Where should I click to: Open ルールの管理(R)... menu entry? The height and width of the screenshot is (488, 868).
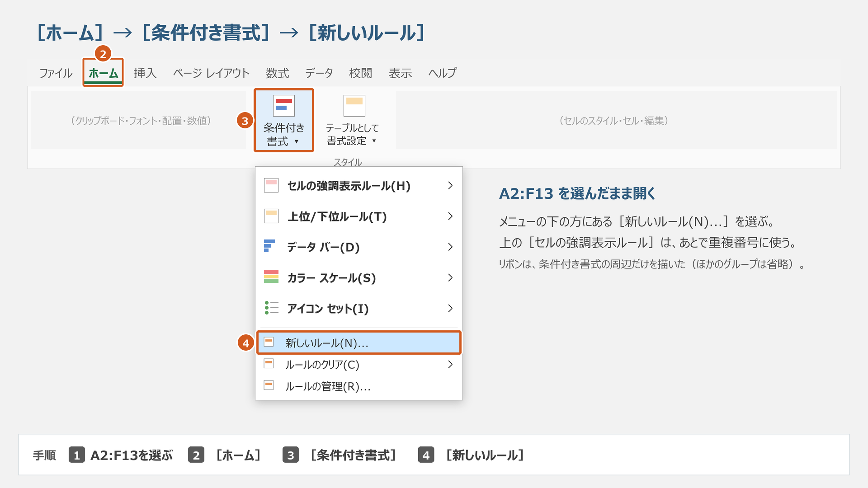(359, 386)
